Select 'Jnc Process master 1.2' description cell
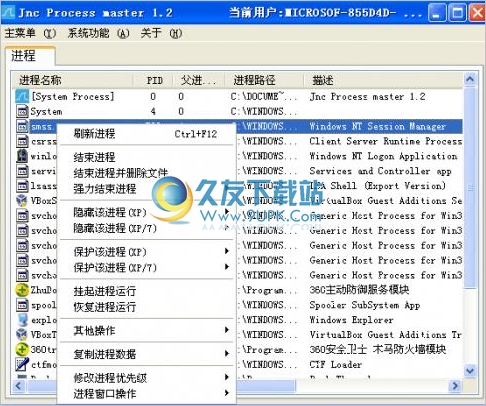 click(367, 96)
